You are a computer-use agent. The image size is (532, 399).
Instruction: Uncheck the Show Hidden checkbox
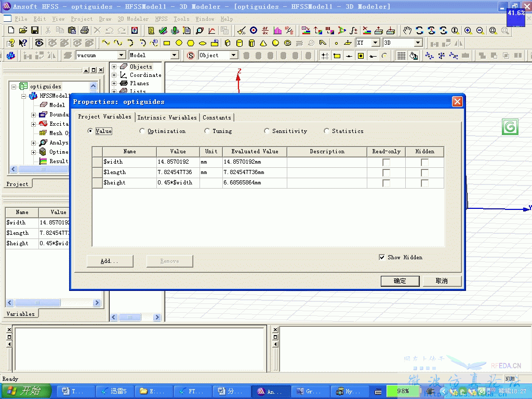point(382,257)
